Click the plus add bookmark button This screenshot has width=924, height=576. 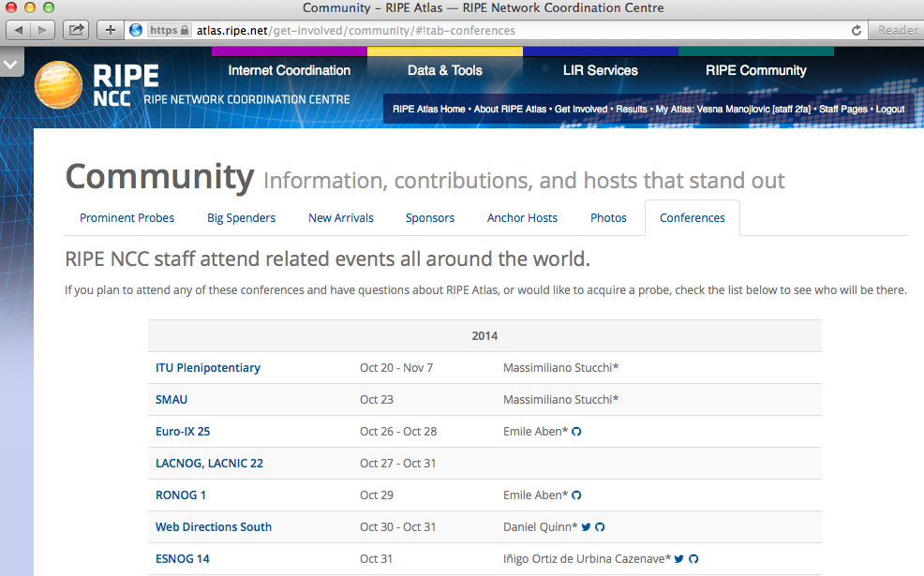pyautogui.click(x=111, y=30)
